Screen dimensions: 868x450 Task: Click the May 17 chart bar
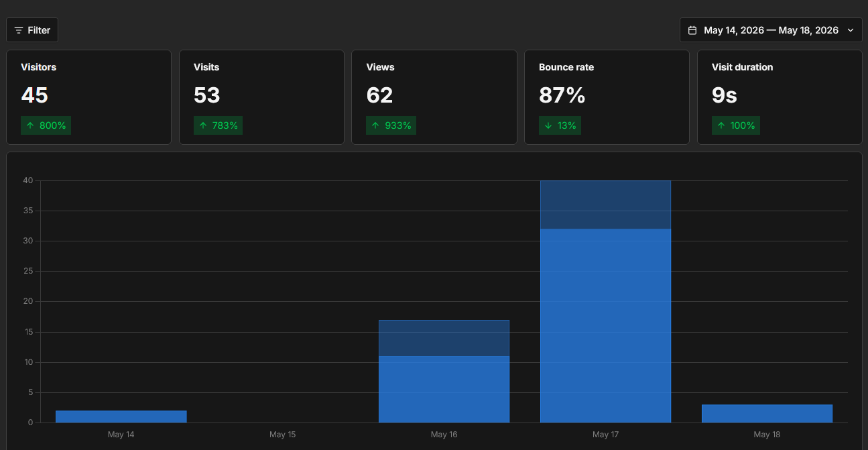tap(605, 302)
